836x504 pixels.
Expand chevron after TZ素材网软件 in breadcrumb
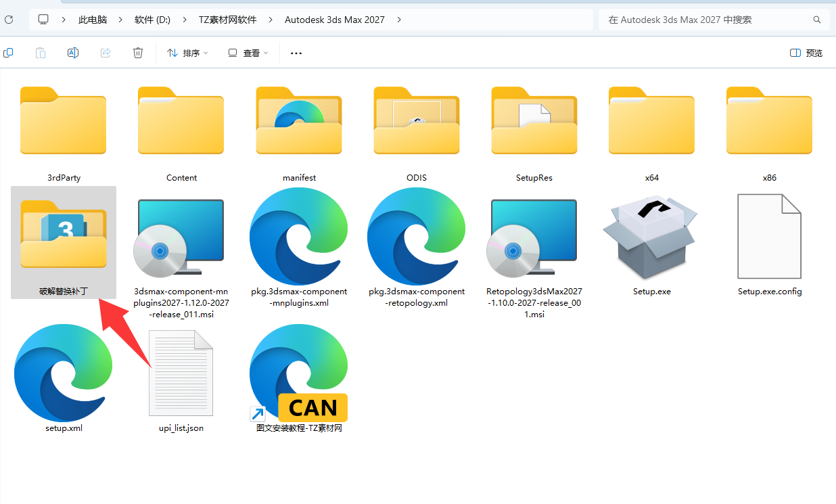271,20
